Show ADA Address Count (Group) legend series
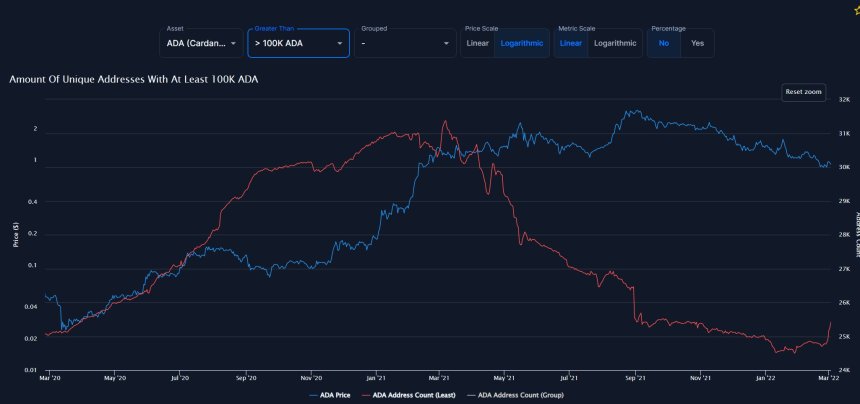 pyautogui.click(x=520, y=396)
